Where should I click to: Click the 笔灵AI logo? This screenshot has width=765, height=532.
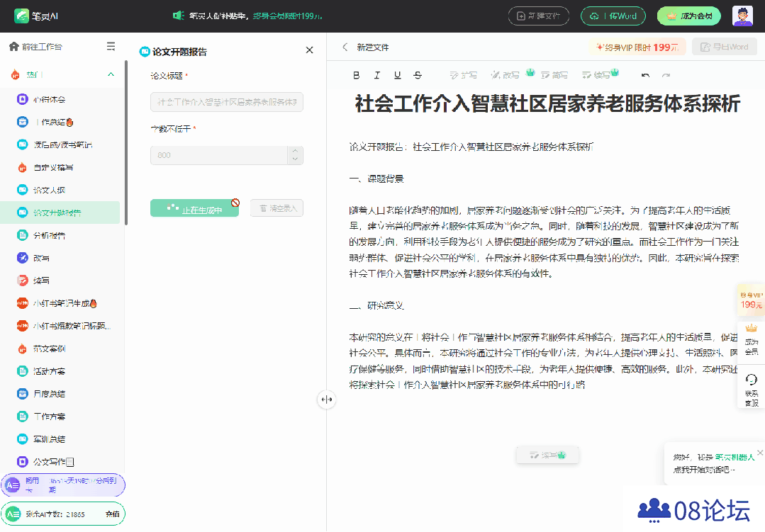point(36,16)
